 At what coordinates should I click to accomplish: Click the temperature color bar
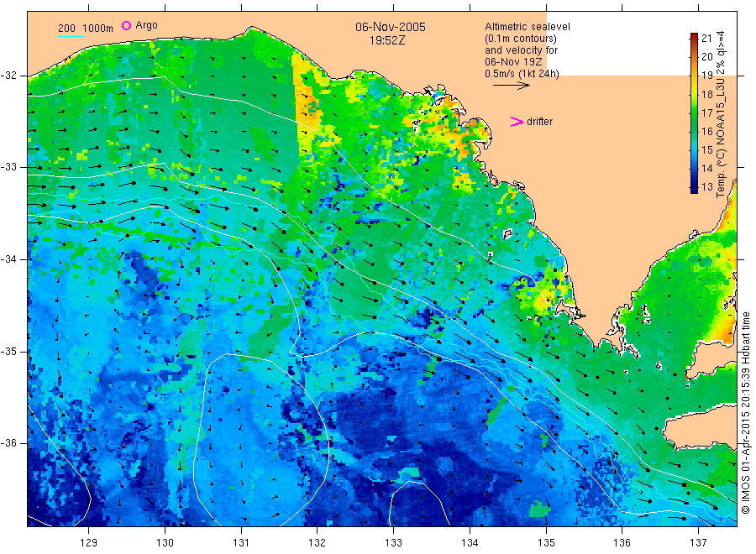point(694,113)
